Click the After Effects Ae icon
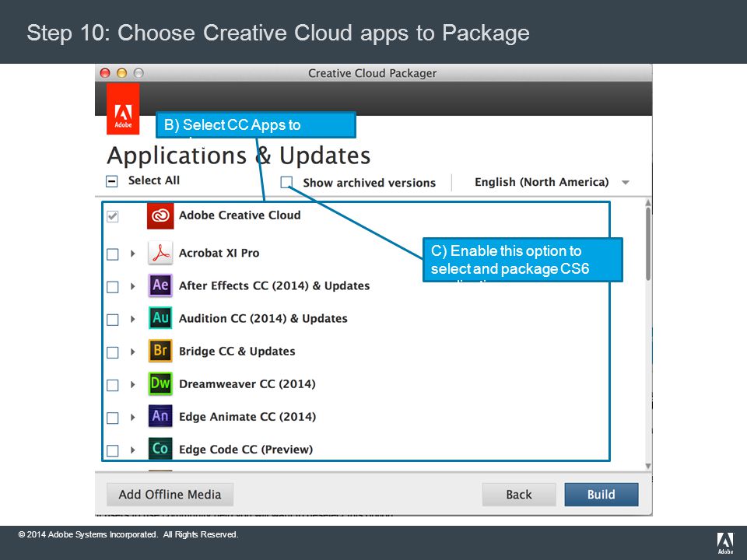This screenshot has width=747, height=560. tap(160, 285)
